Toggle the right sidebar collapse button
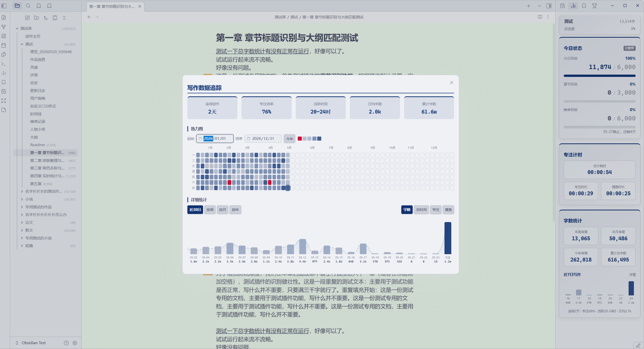Viewport: 644px width, 349px height. (x=549, y=6)
